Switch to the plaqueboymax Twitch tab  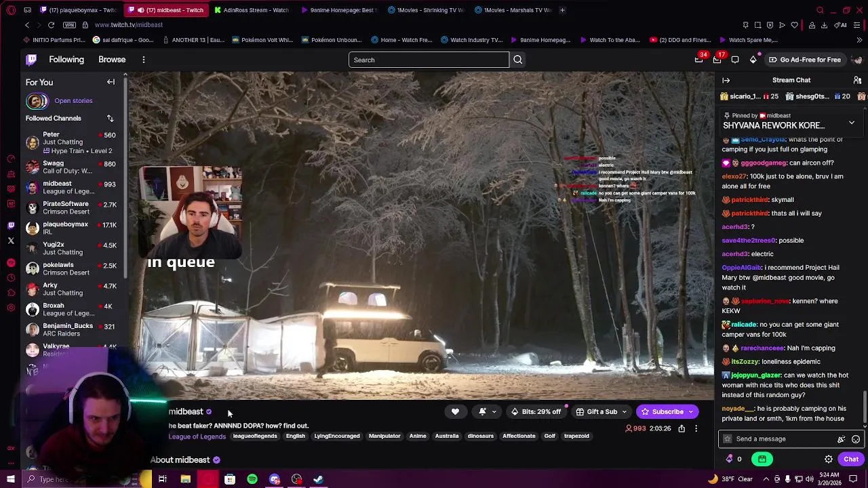point(79,10)
